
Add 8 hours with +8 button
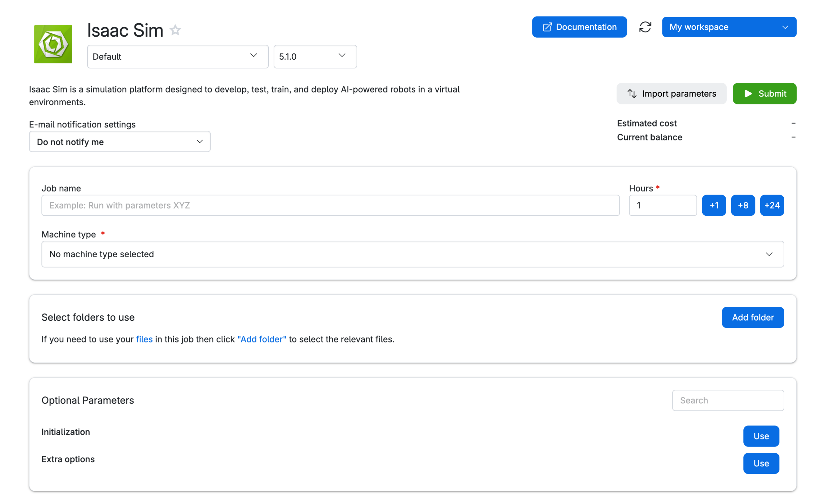(x=742, y=205)
